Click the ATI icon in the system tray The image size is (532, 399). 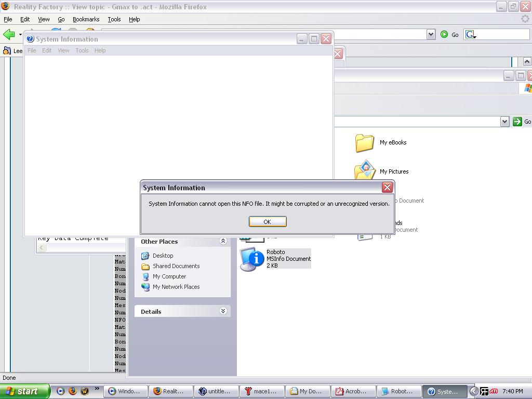tap(493, 391)
